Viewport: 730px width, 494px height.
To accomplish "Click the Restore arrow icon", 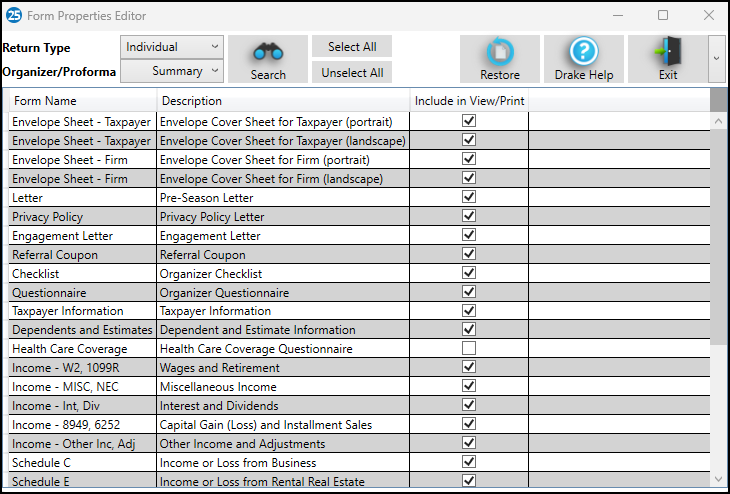I will pyautogui.click(x=499, y=52).
